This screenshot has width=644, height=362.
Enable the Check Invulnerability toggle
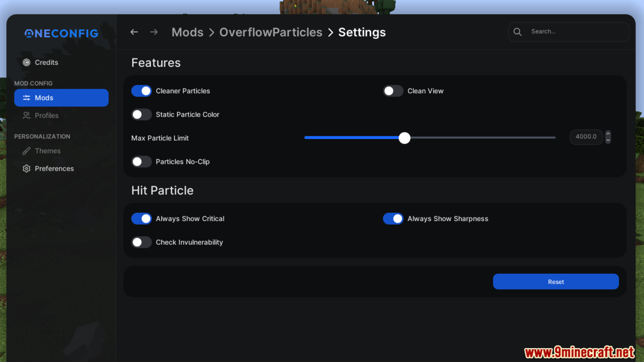142,242
